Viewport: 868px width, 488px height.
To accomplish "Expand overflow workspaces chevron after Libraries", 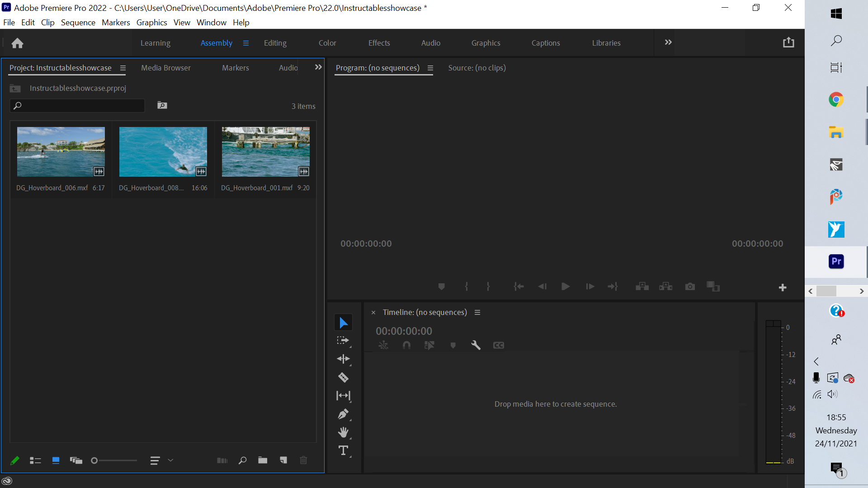I will 668,42.
